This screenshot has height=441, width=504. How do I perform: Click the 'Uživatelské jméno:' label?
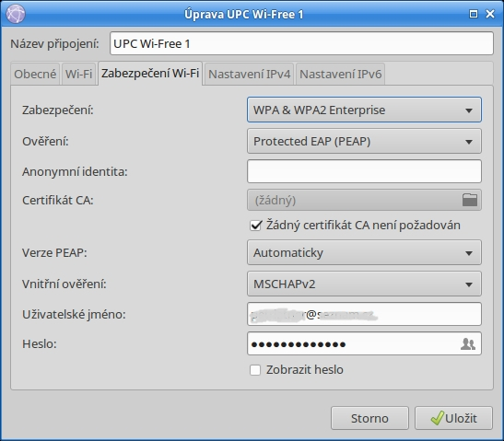tap(74, 315)
